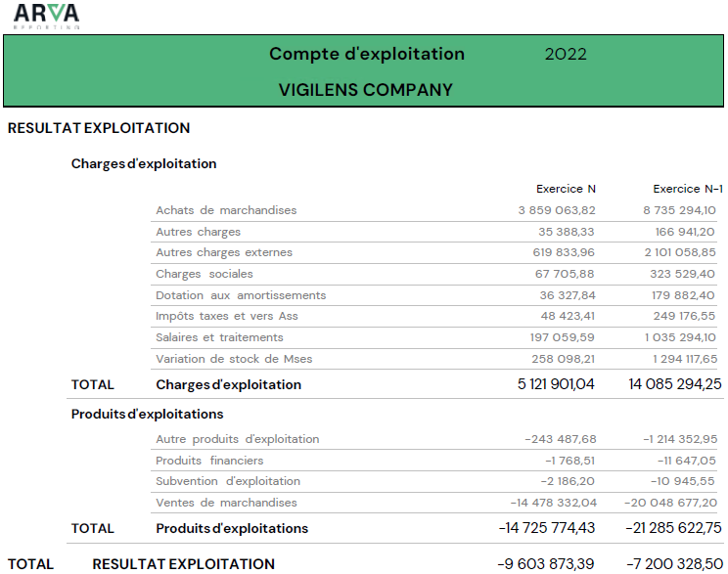Click the Subvention d'exploitation row label

tap(228, 481)
